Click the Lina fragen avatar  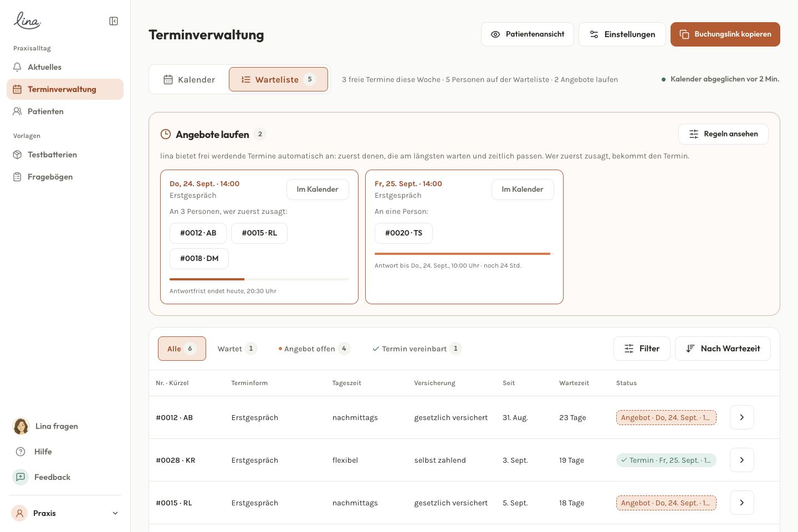click(21, 426)
